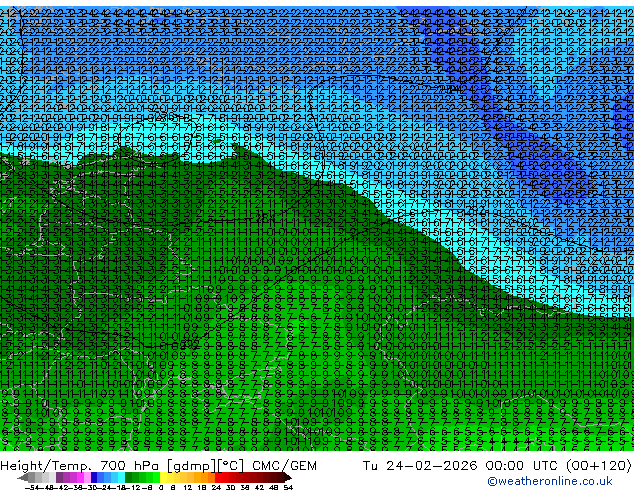Click the purple -42 degree legend swatch
Image resolution: width=634 pixels, height=490 pixels.
[x=59, y=477]
